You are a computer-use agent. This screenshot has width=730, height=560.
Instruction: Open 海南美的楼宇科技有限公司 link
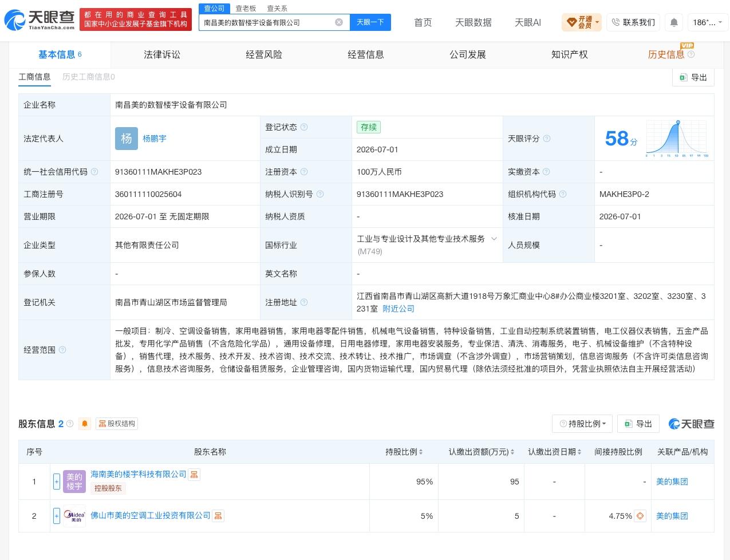[139, 474]
